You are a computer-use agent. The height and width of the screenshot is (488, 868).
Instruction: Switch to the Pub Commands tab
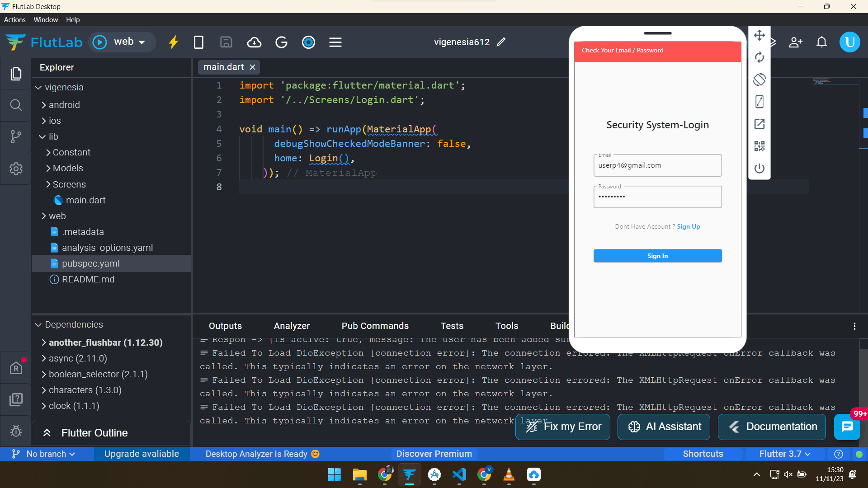[x=375, y=326]
